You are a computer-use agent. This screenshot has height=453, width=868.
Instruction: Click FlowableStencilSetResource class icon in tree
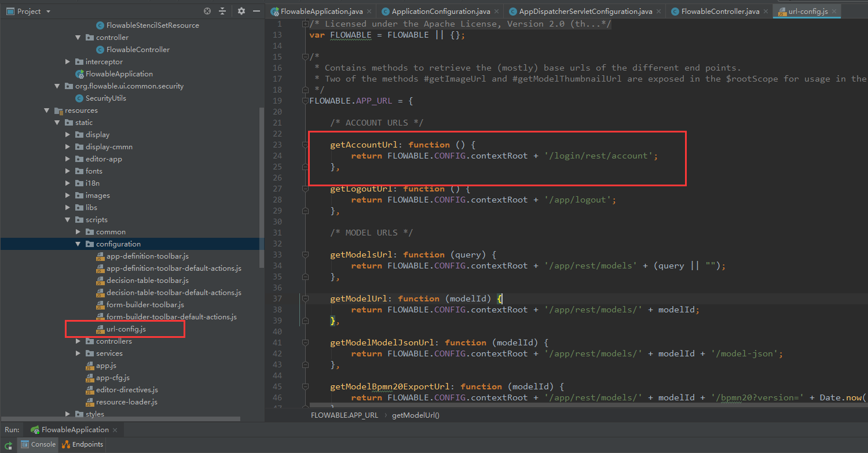(101, 25)
